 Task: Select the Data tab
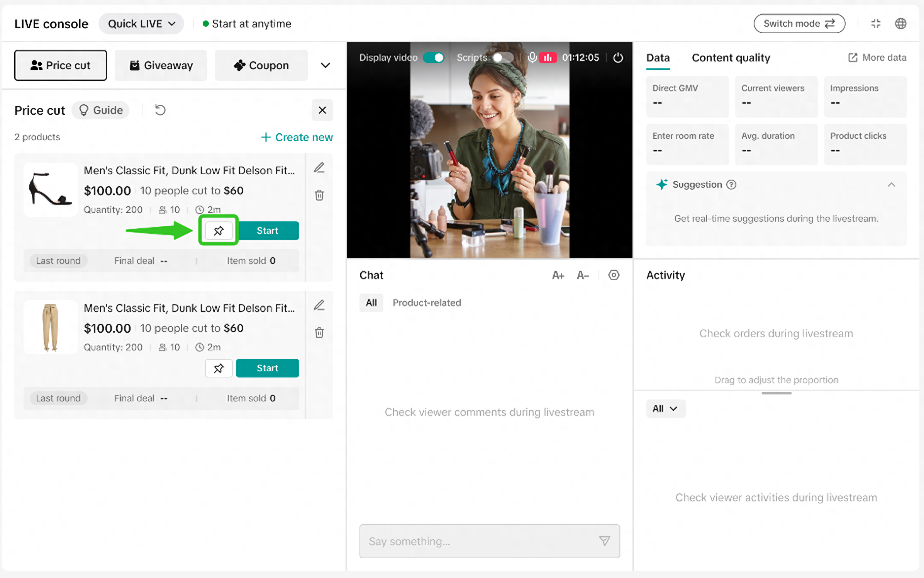(658, 58)
